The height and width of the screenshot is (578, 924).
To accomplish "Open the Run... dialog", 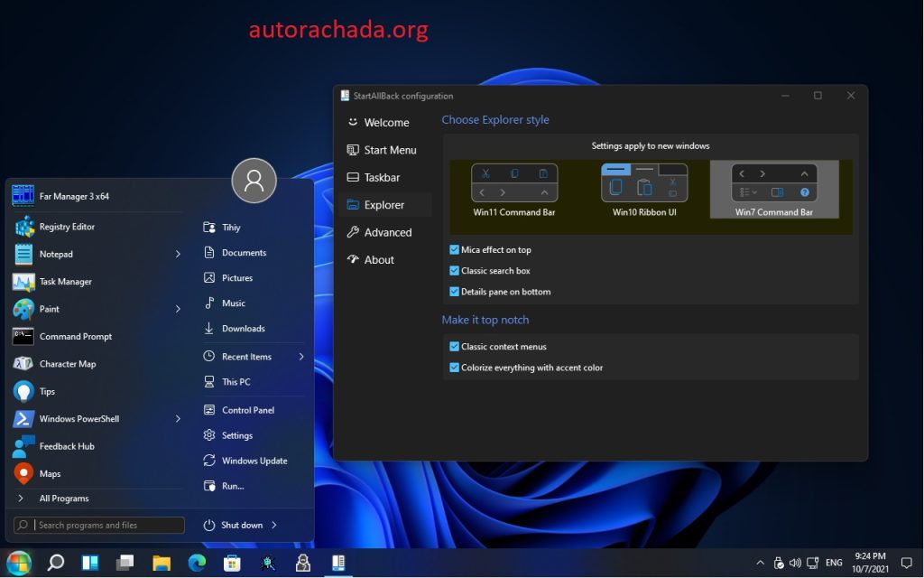I will 254,486.
